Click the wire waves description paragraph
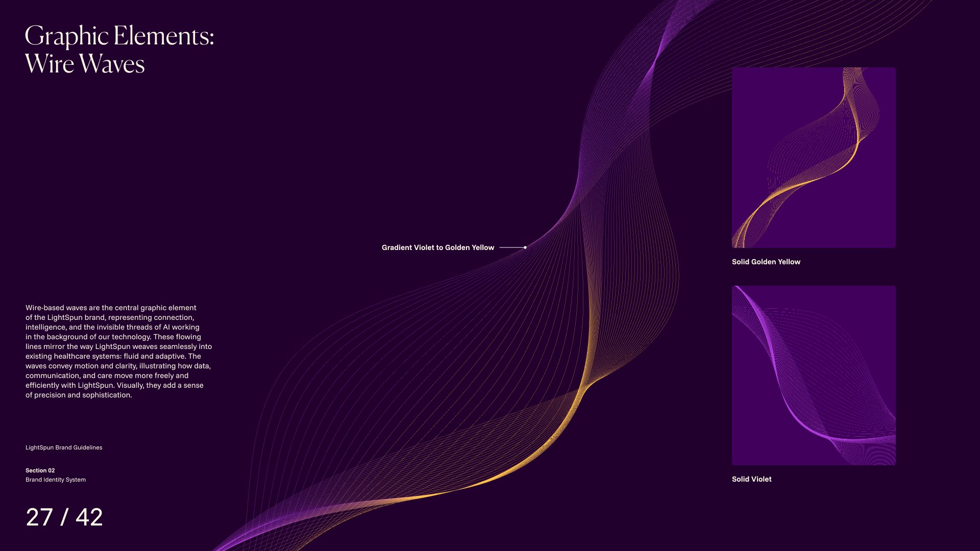Screen dimensions: 980x551 [118, 351]
